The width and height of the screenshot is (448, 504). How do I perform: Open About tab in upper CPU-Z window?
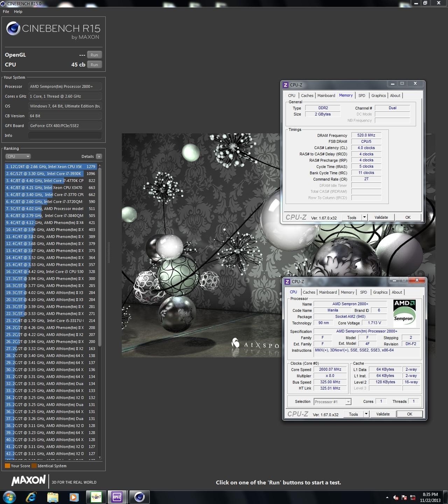click(x=395, y=96)
